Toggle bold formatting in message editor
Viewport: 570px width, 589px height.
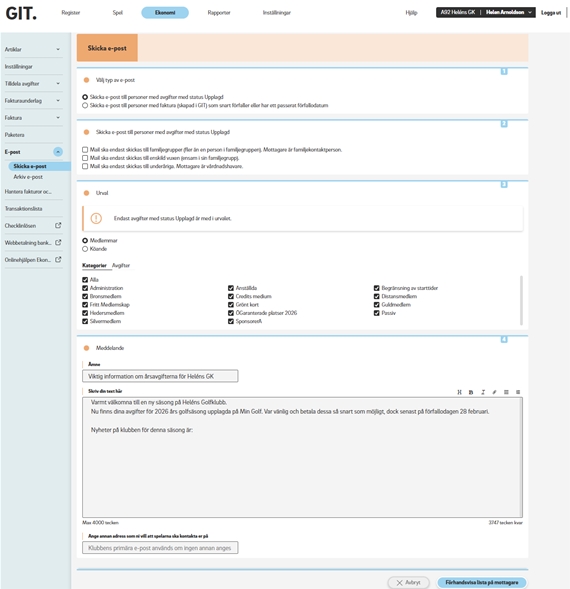[471, 392]
